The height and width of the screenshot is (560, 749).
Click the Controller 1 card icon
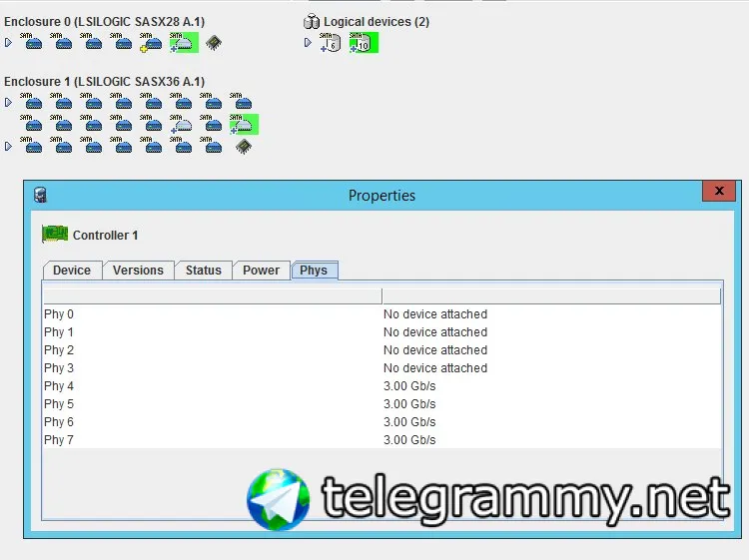click(x=55, y=234)
